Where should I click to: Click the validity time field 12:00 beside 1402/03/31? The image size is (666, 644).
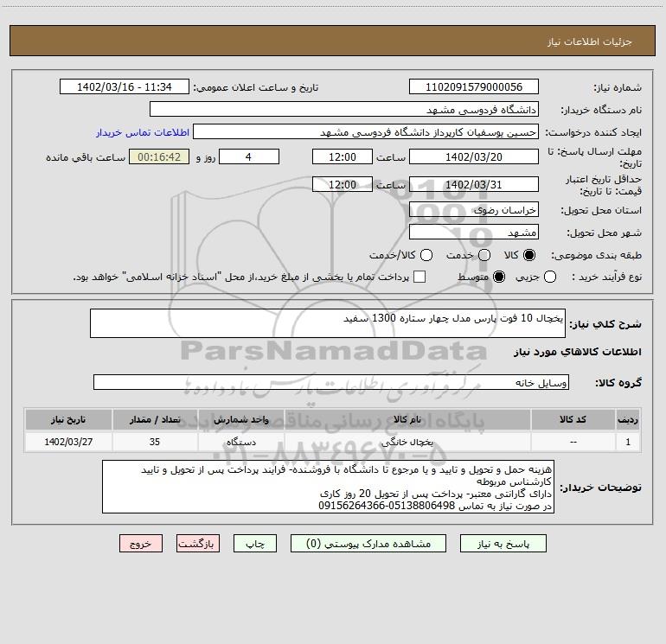[343, 185]
